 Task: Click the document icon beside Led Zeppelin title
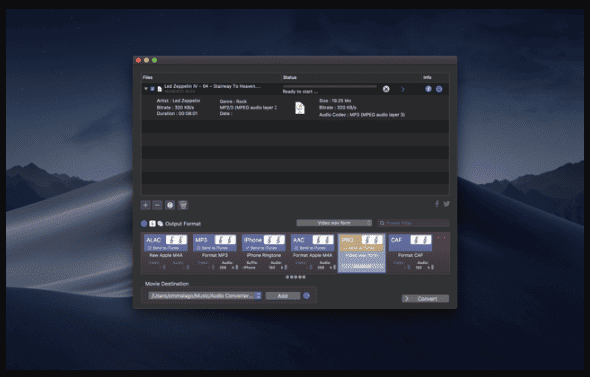pos(160,89)
